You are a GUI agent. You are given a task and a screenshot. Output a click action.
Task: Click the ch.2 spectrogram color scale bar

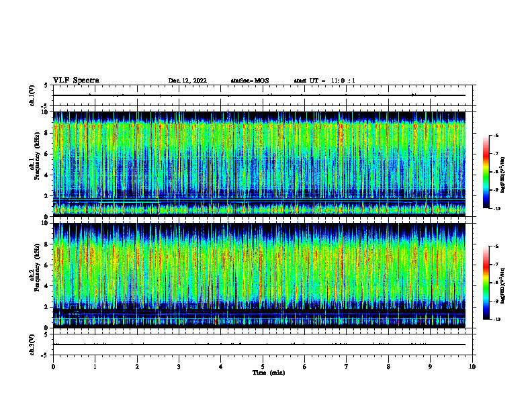point(486,283)
